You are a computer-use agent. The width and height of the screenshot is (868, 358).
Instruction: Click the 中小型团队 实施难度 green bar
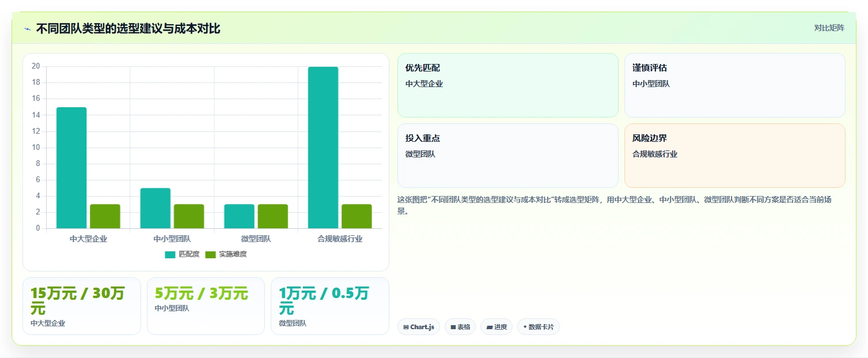[x=189, y=216]
